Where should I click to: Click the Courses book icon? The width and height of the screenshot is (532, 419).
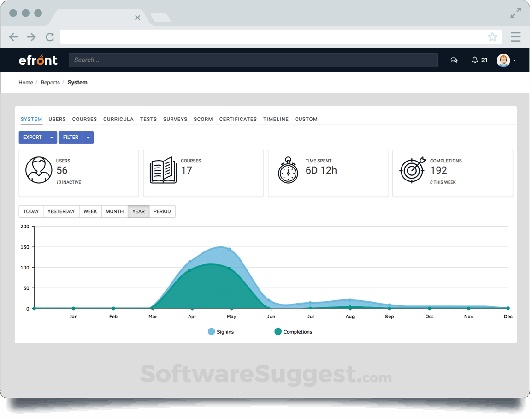[x=164, y=170]
